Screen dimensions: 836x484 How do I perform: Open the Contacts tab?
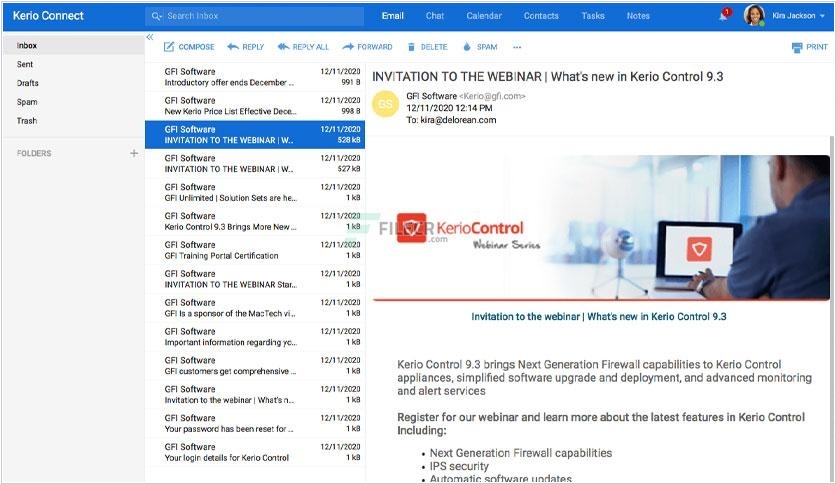(541, 16)
